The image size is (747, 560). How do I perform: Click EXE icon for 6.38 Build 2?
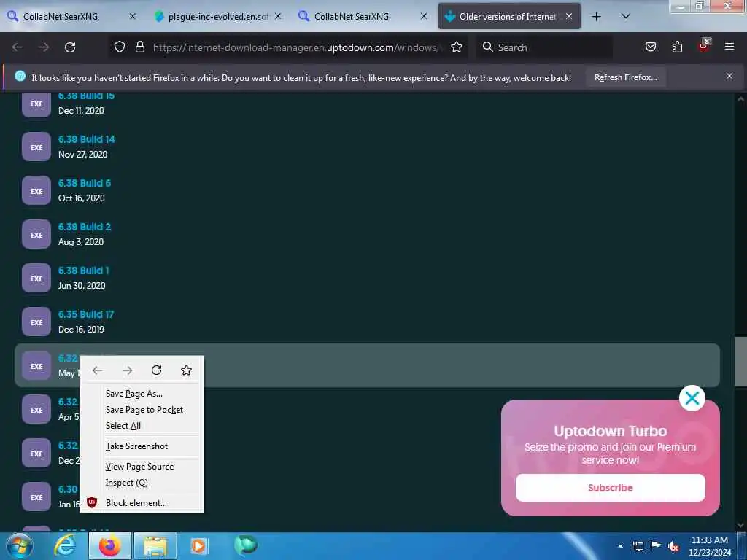point(36,235)
